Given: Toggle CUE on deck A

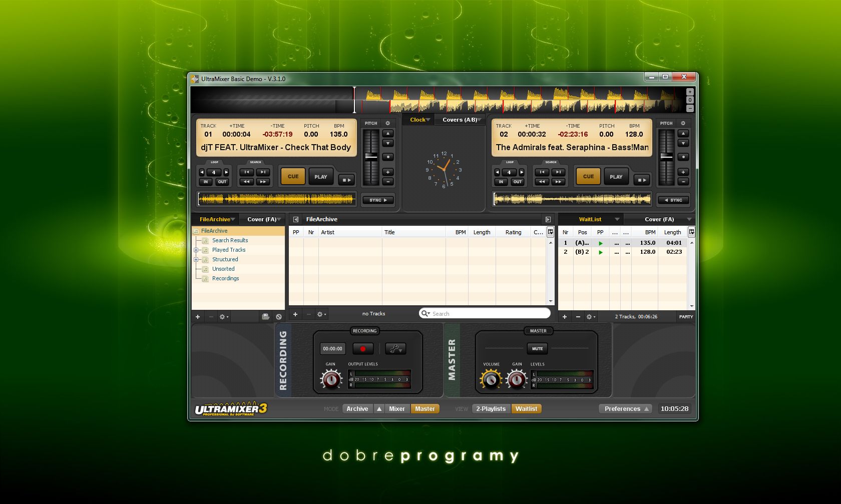Looking at the screenshot, I should click(293, 176).
